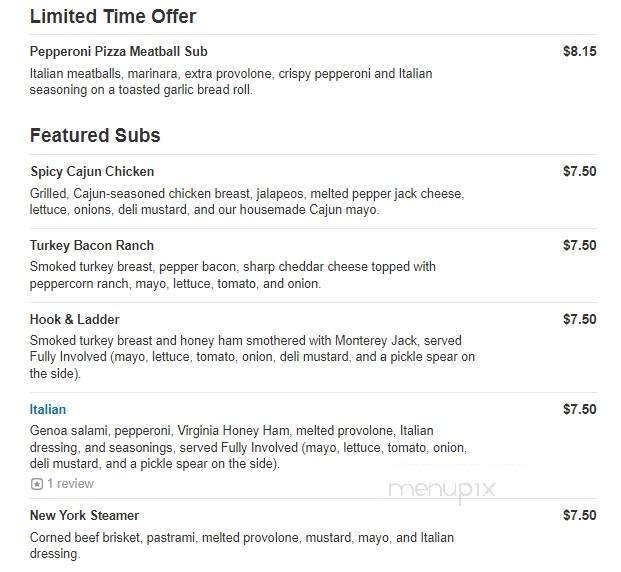Open the Italian sub link

tap(48, 409)
